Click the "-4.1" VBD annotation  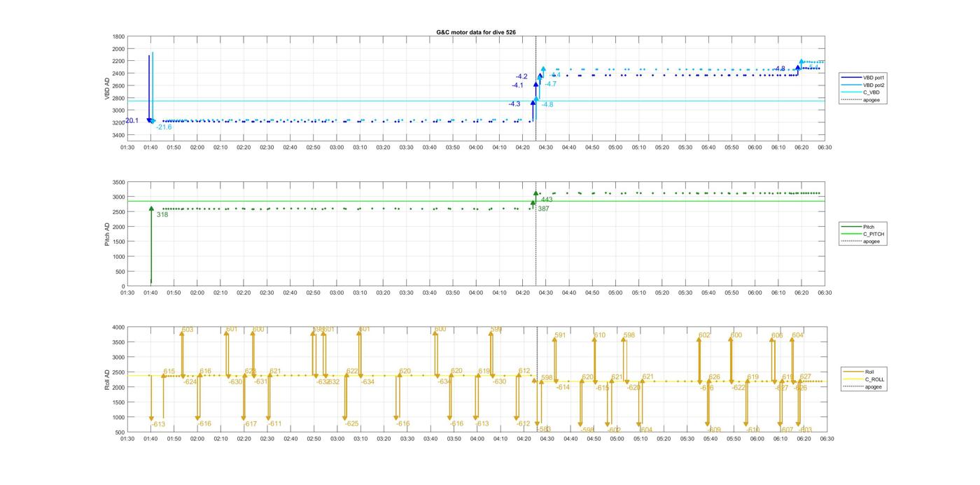coord(517,85)
